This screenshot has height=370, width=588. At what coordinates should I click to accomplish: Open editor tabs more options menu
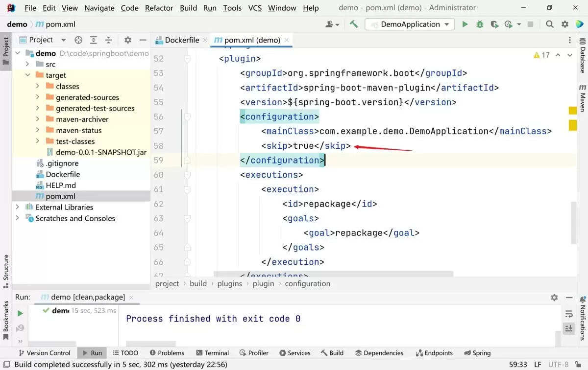(569, 40)
